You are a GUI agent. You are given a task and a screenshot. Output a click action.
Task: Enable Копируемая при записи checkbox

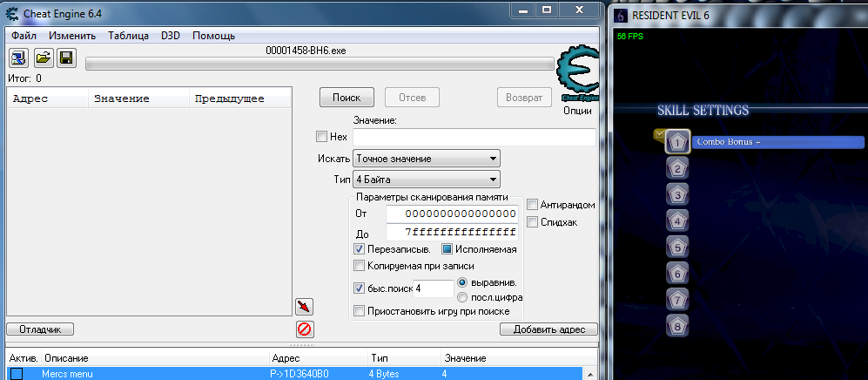pos(359,265)
